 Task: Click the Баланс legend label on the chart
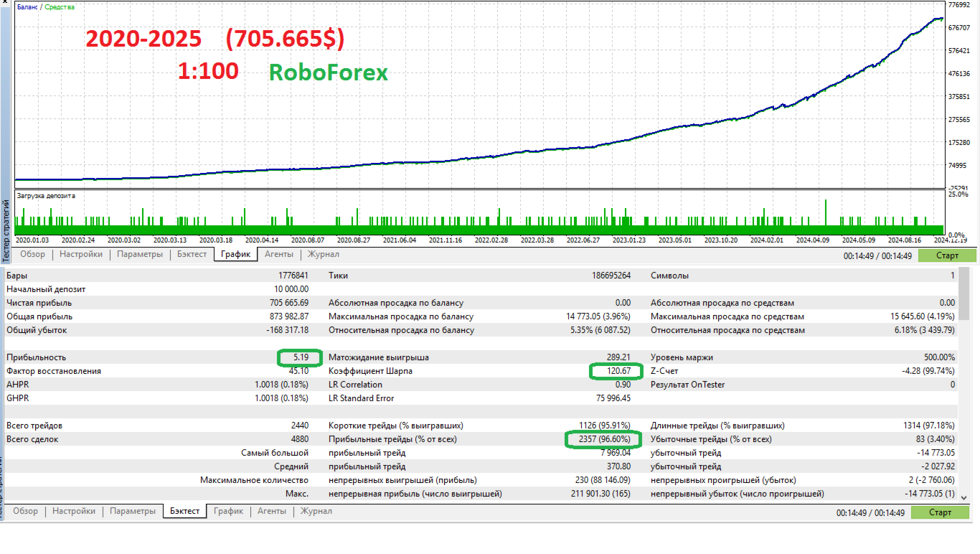click(x=28, y=6)
